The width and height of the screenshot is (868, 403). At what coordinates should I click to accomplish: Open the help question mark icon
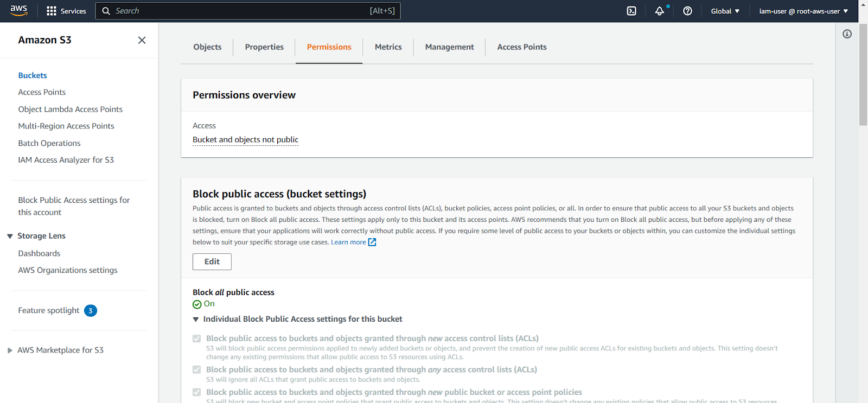pyautogui.click(x=687, y=11)
